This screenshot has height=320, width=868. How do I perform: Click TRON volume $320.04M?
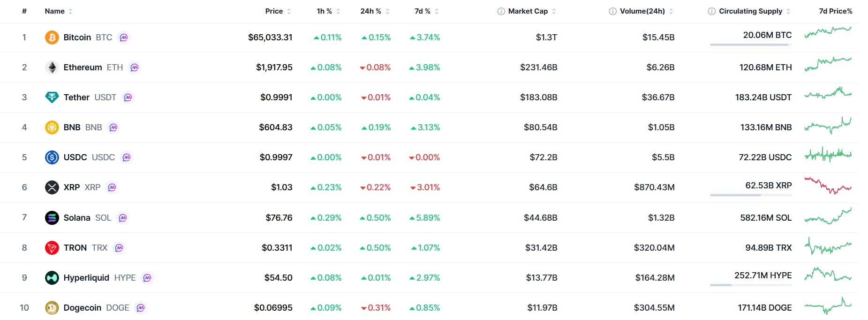(x=654, y=248)
